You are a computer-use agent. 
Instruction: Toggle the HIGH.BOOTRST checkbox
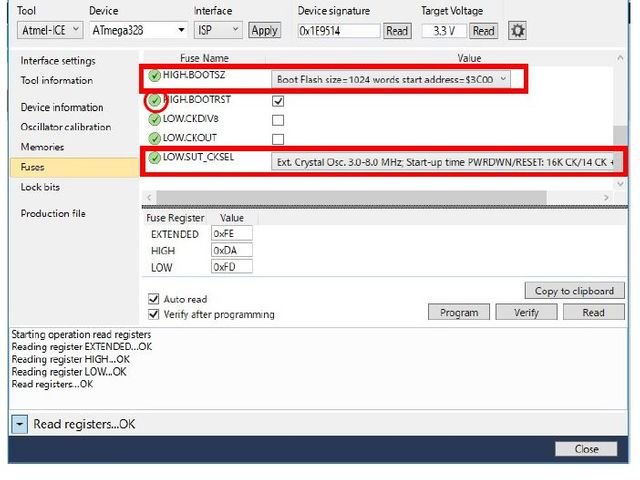click(278, 101)
